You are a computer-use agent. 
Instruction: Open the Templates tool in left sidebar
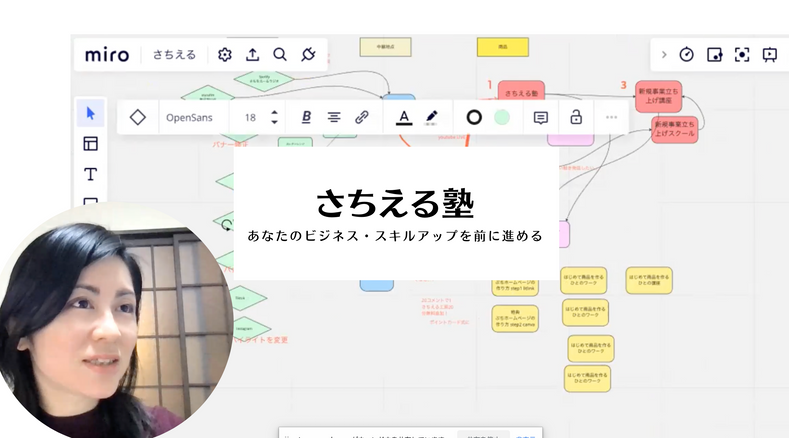[90, 144]
